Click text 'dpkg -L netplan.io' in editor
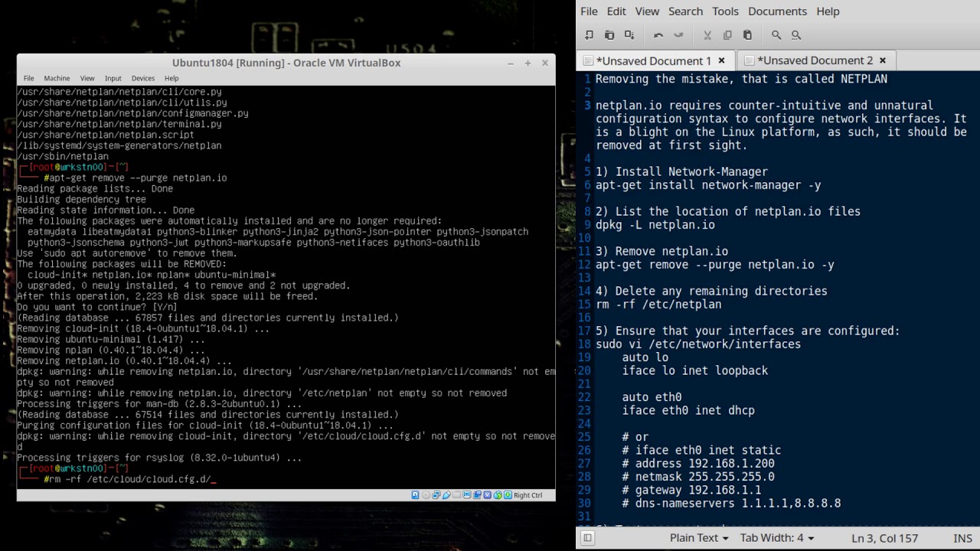This screenshot has width=980, height=551. [655, 225]
